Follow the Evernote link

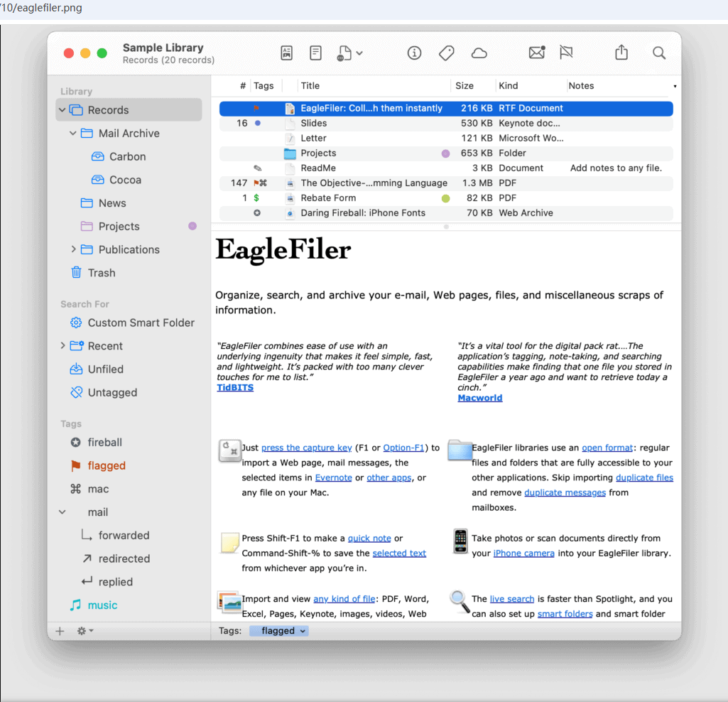[333, 477]
